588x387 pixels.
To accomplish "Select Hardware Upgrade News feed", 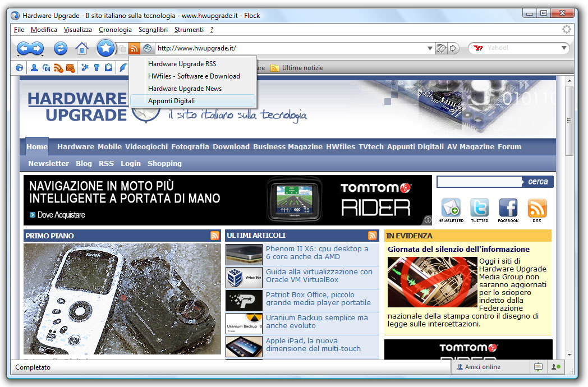I will point(193,89).
